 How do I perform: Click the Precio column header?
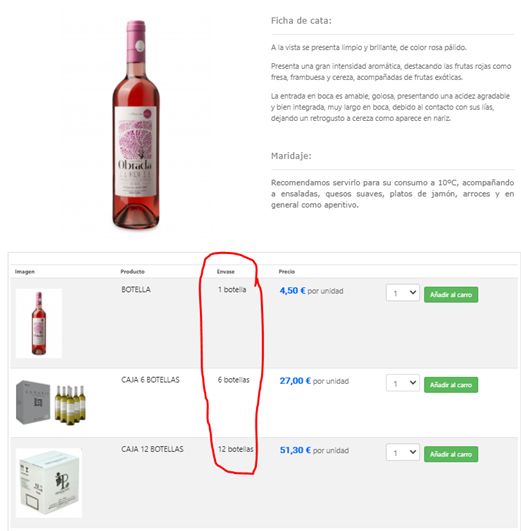pyautogui.click(x=287, y=272)
